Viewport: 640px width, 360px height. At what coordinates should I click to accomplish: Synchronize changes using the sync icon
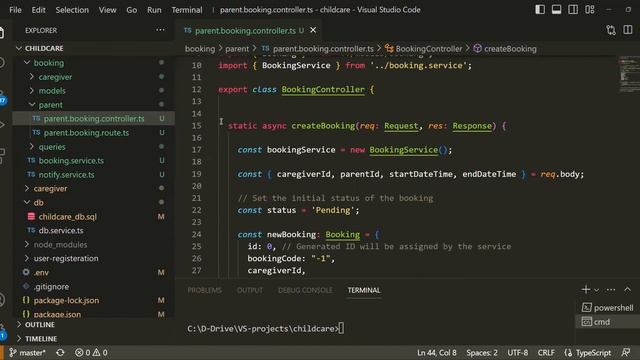click(x=60, y=353)
